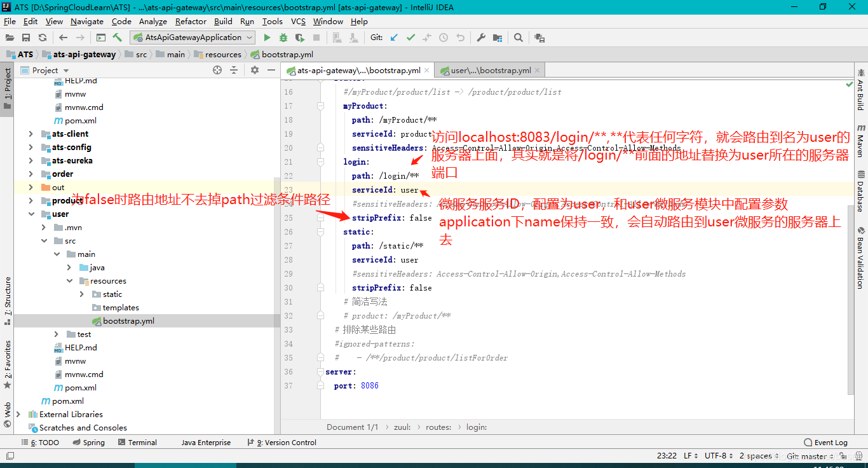Screen dimensions: 868x468
Task: Fold the myProduct block in the gutter
Action: coord(320,106)
